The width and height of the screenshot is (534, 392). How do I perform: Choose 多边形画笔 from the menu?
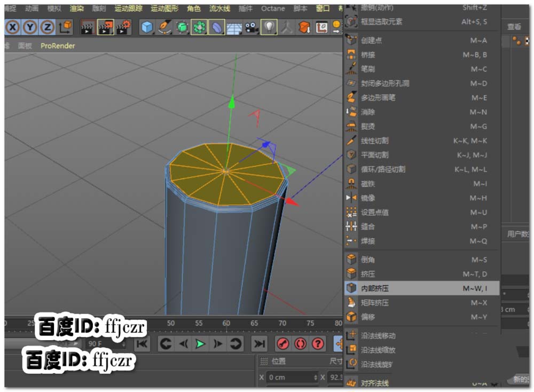tap(421, 98)
